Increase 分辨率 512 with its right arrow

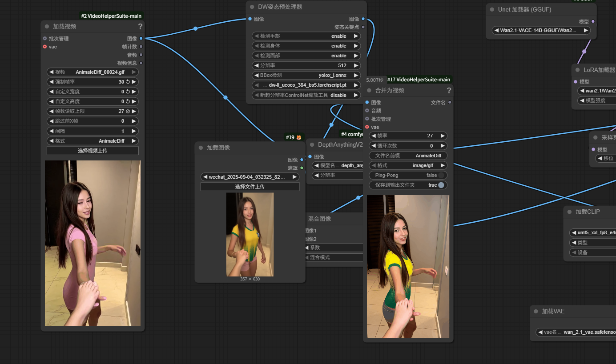tap(356, 65)
